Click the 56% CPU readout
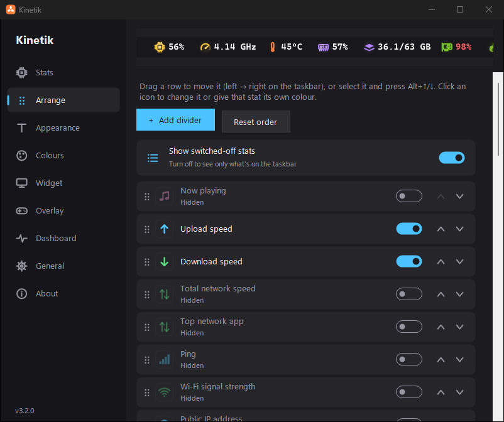Screen dimensions: 504x422 (177, 47)
